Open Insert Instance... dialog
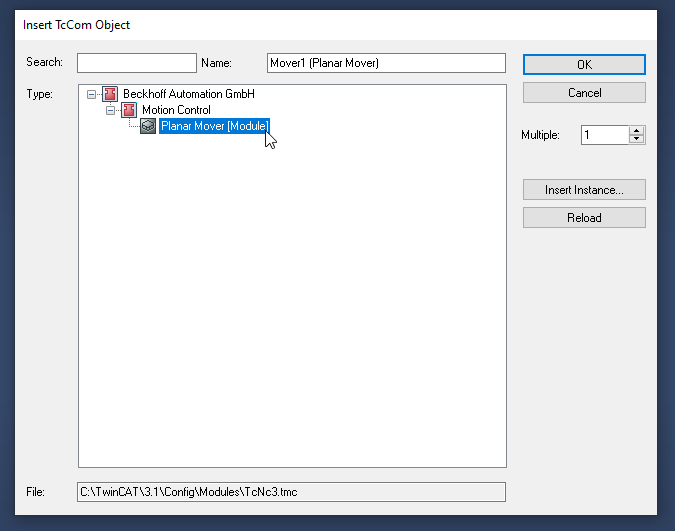Image resolution: width=675 pixels, height=531 pixels. 584,190
